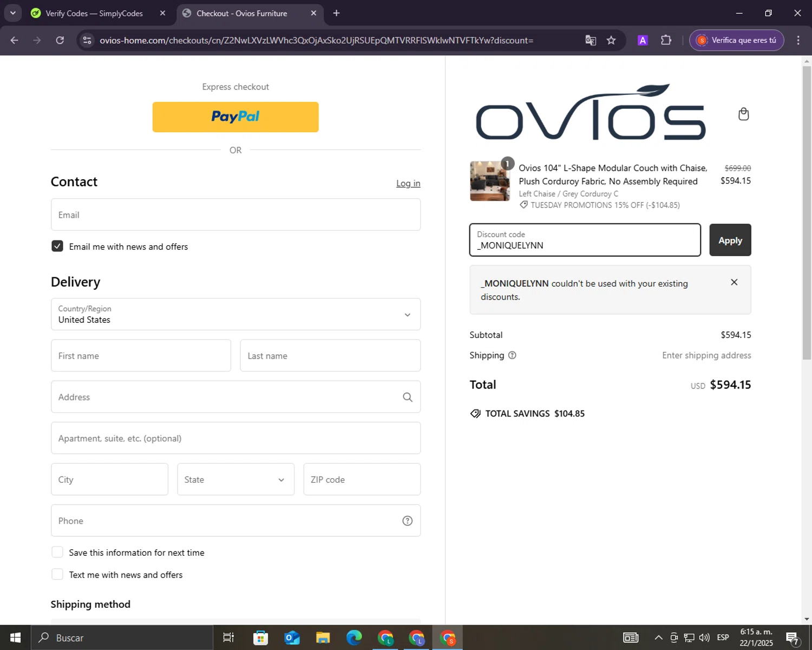Click the Buscar taskbar search box
This screenshot has height=650, width=812.
tap(122, 638)
